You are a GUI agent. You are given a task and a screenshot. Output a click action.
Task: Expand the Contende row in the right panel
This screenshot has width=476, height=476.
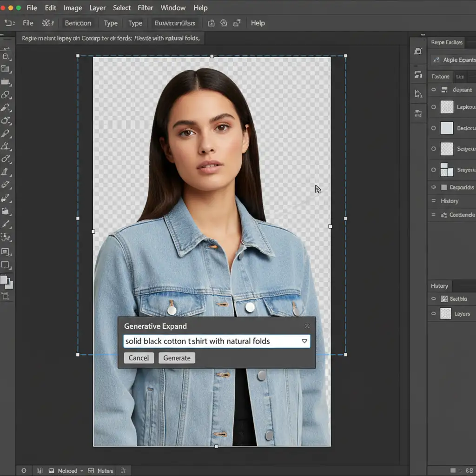point(434,215)
